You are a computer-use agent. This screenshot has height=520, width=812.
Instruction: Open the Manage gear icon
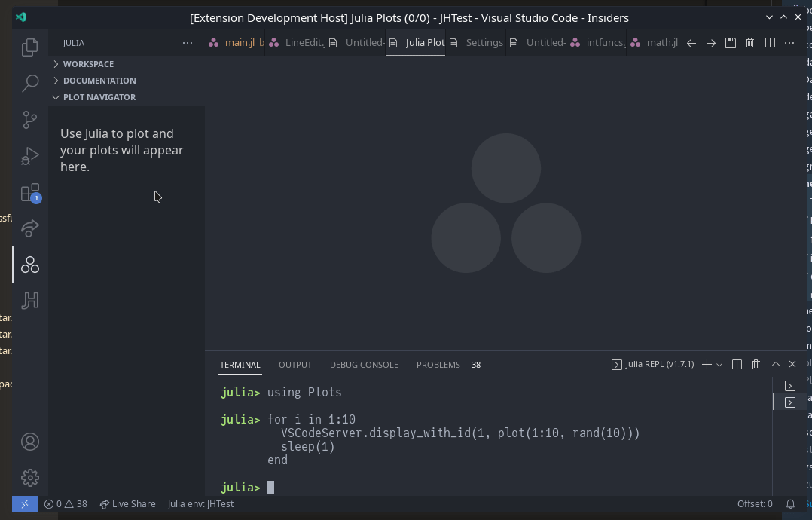tap(30, 478)
